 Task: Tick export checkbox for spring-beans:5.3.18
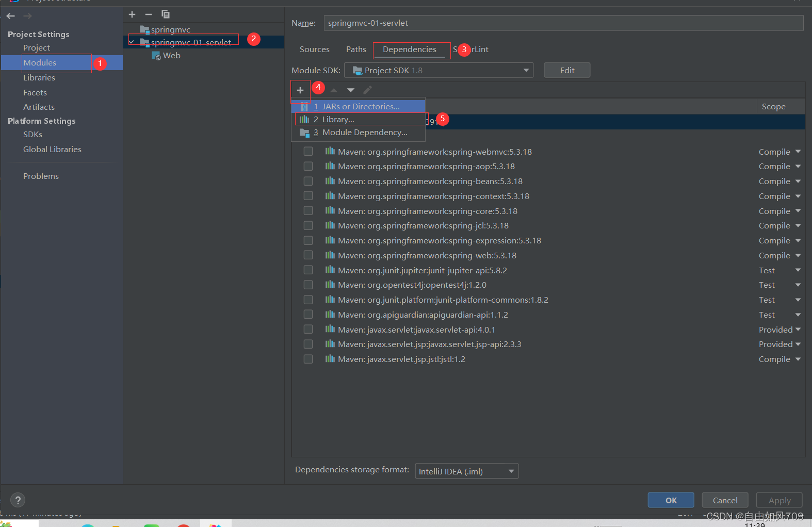point(308,181)
